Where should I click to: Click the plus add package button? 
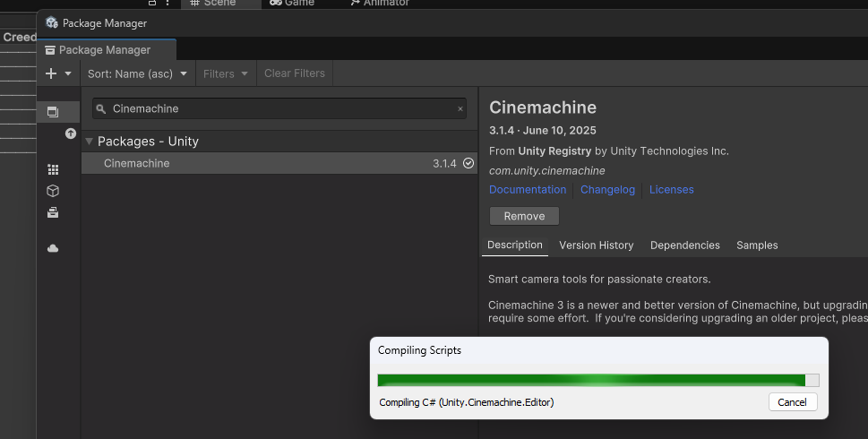pos(51,73)
